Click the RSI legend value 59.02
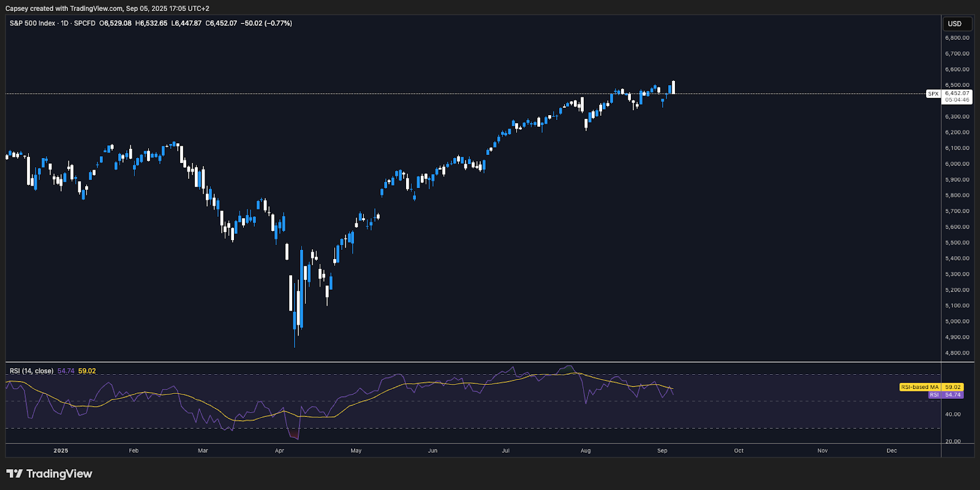This screenshot has height=490, width=980. (87, 371)
